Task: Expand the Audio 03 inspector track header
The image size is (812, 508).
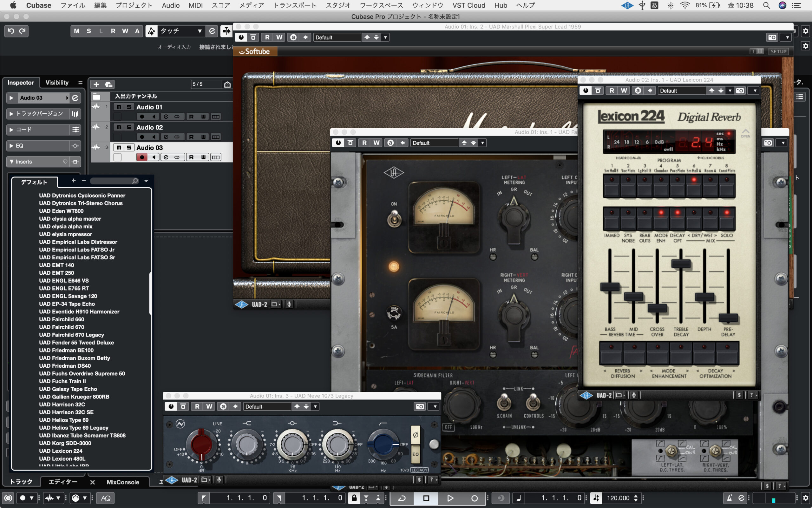Action: (11, 98)
